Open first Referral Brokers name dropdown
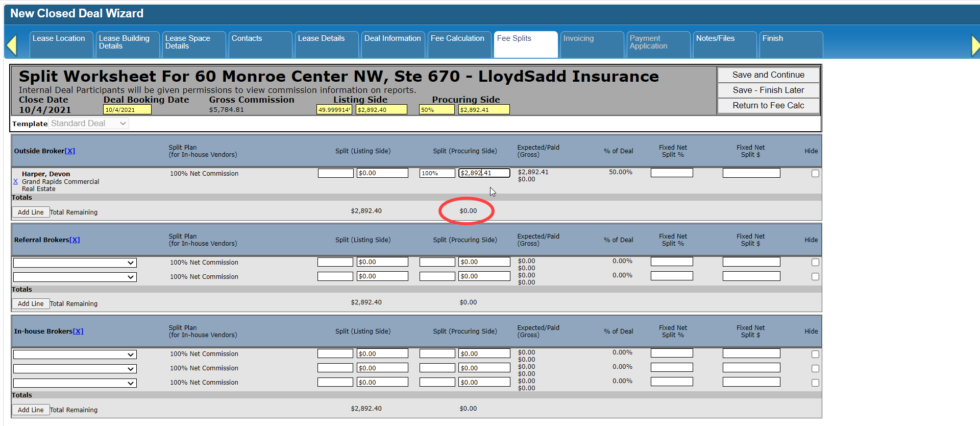Screen dimensions: 980x426 click(75, 263)
